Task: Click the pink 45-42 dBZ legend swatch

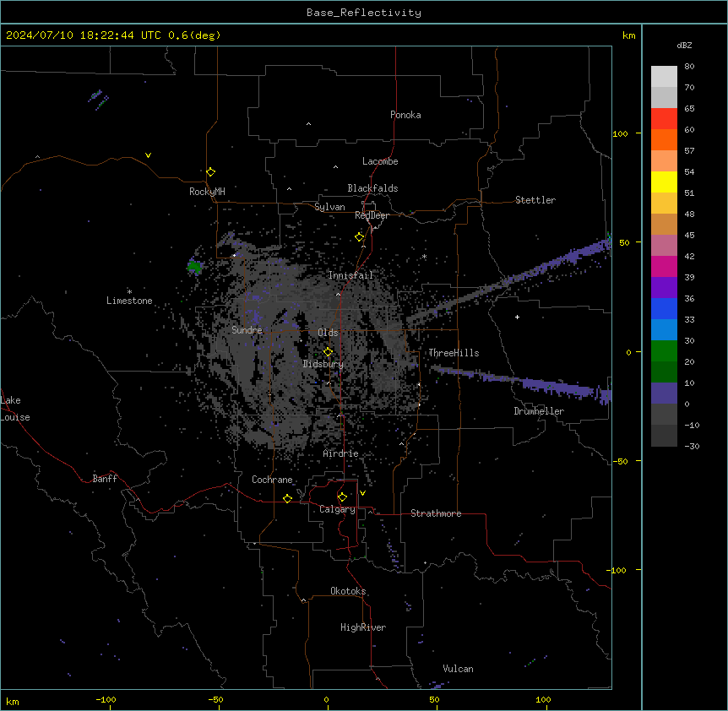Action: point(664,246)
